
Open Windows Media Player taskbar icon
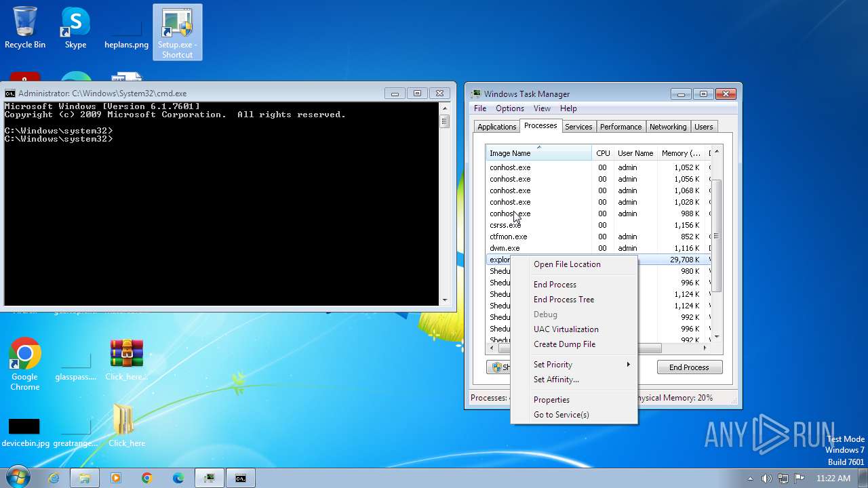pyautogui.click(x=116, y=478)
